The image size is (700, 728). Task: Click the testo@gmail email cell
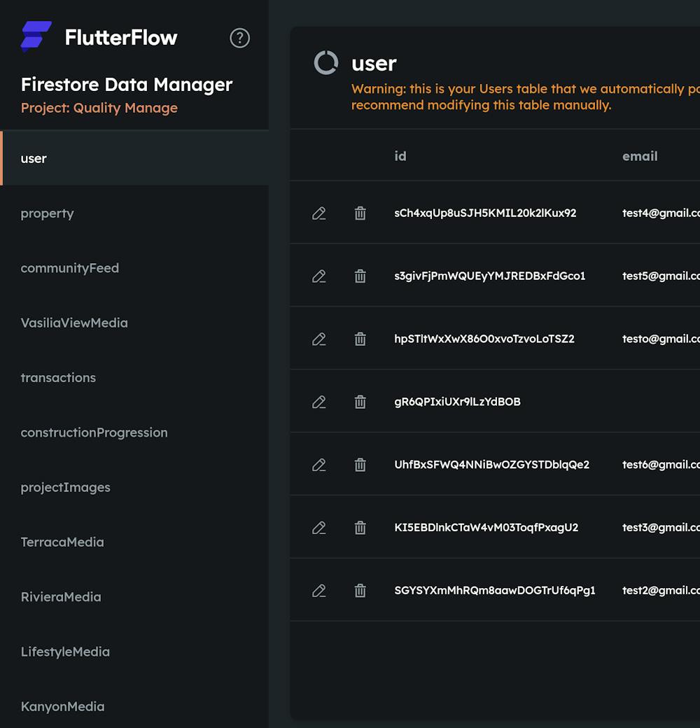click(661, 339)
